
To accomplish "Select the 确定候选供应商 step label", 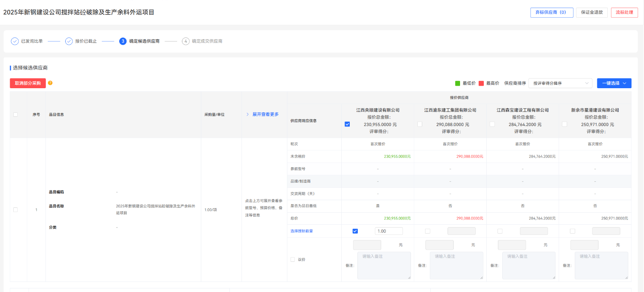I will pos(144,41).
